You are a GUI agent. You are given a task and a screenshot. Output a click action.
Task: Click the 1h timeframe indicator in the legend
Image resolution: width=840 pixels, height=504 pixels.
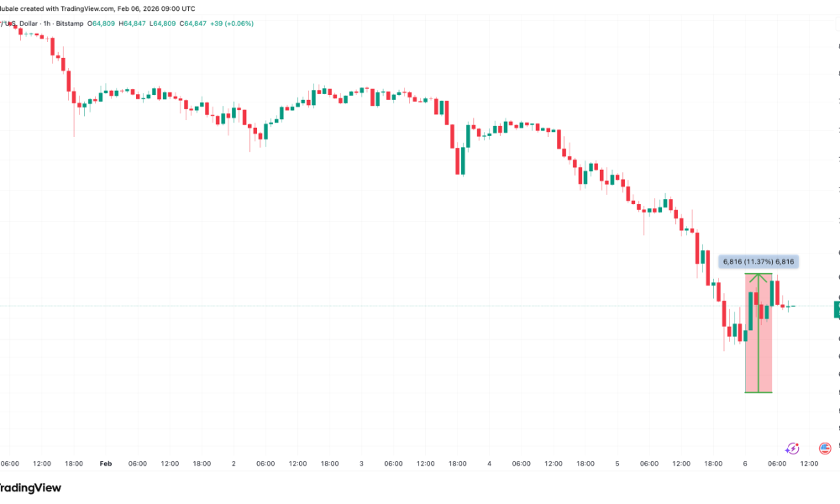(x=46, y=24)
